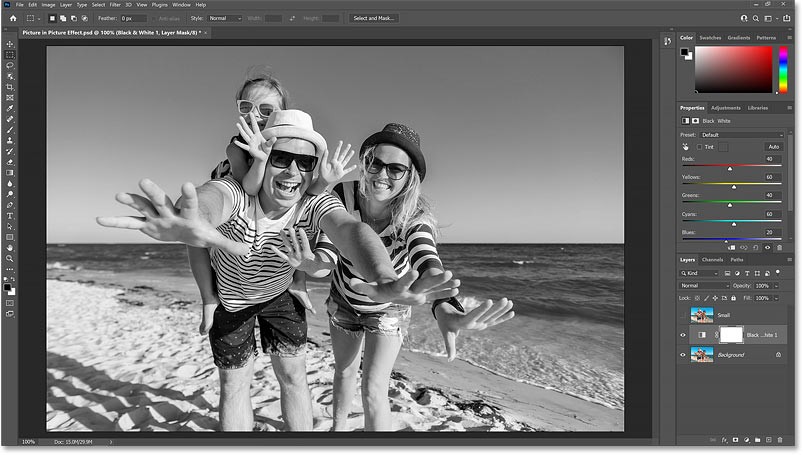The image size is (803, 455).
Task: Open the Style dropdown in options bar
Action: [x=225, y=18]
